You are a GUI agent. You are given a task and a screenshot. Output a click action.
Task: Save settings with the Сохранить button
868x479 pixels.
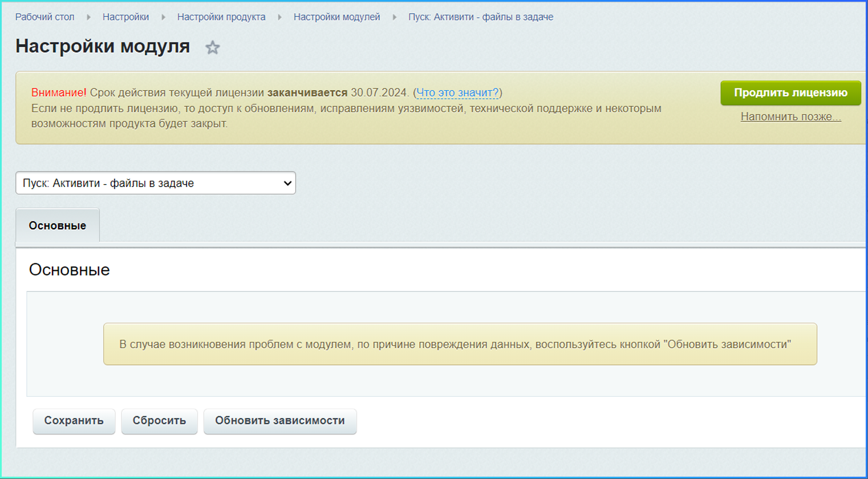74,421
